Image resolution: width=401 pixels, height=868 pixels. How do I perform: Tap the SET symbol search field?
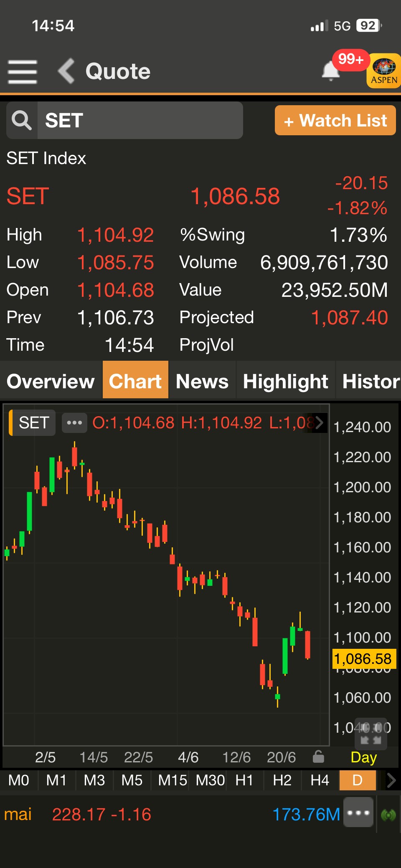(x=140, y=120)
